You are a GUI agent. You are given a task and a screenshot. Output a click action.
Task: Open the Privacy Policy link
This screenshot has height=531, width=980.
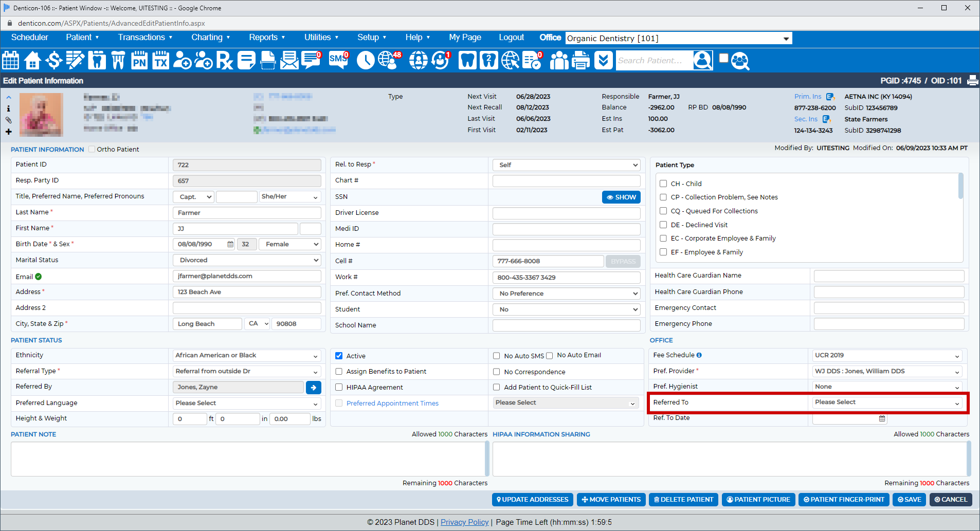tap(464, 522)
